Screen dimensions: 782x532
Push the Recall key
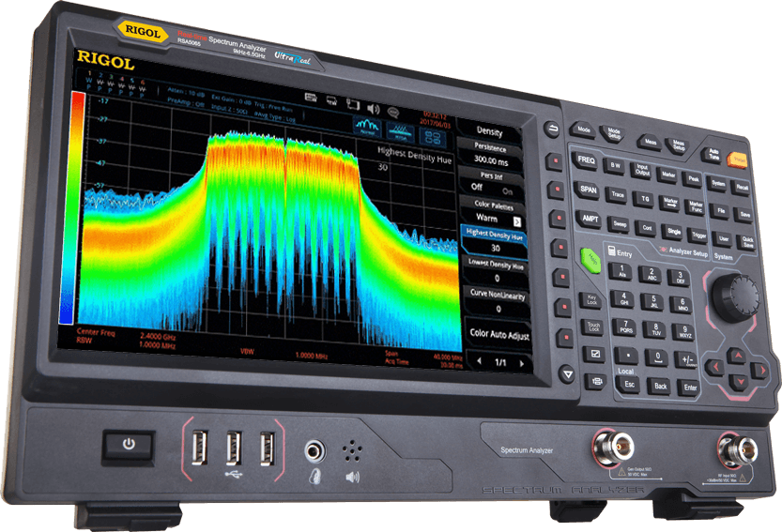click(742, 187)
